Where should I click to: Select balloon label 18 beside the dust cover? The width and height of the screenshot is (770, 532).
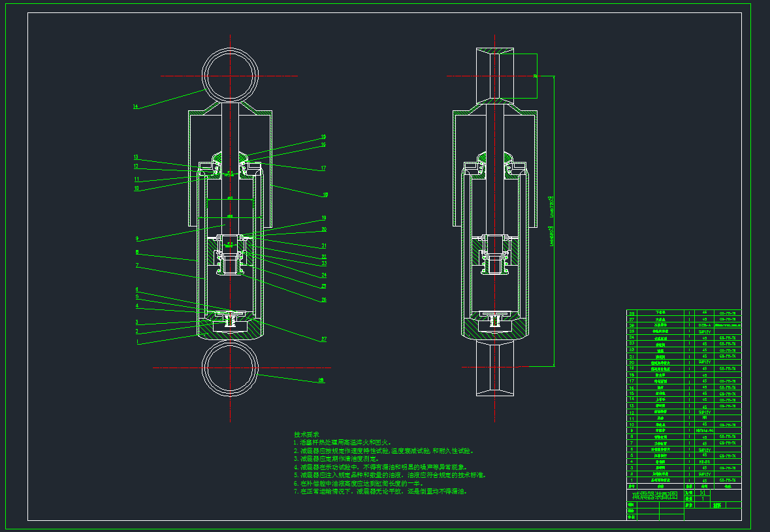325,195
